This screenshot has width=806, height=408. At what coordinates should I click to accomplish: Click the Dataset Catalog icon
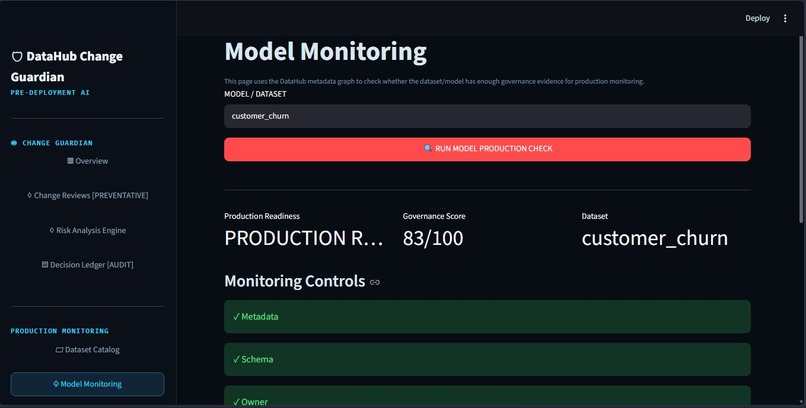pyautogui.click(x=59, y=350)
